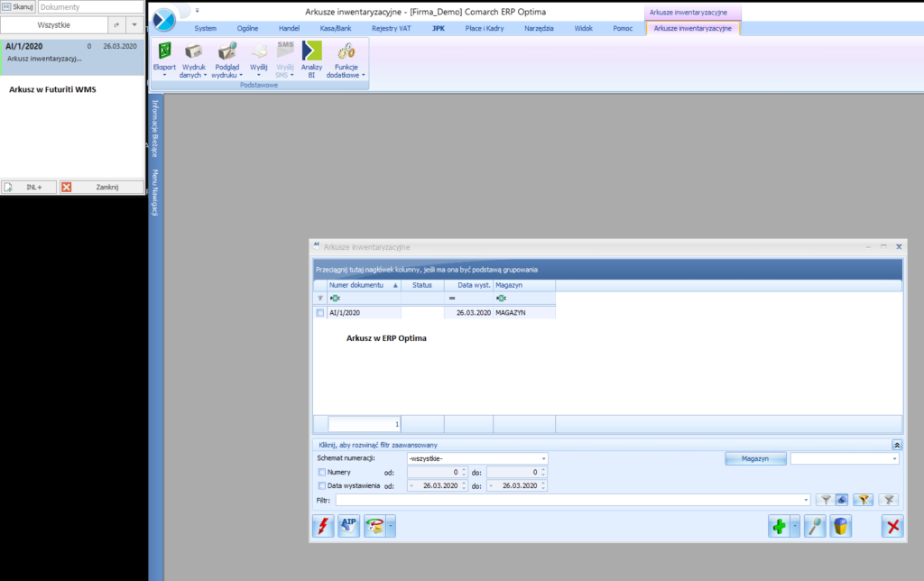Click the Wydruk danych printer icon
Viewport: 924px width, 581px height.
[194, 51]
